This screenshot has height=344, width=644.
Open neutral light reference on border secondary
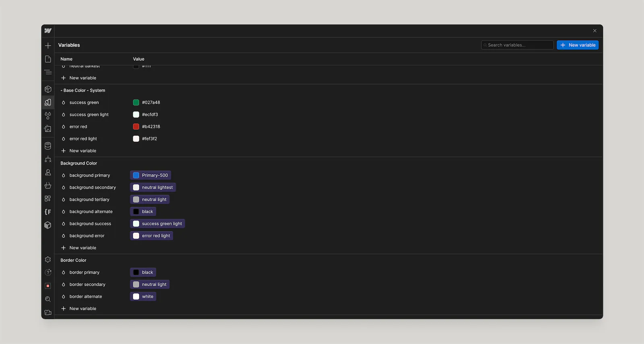pos(150,284)
